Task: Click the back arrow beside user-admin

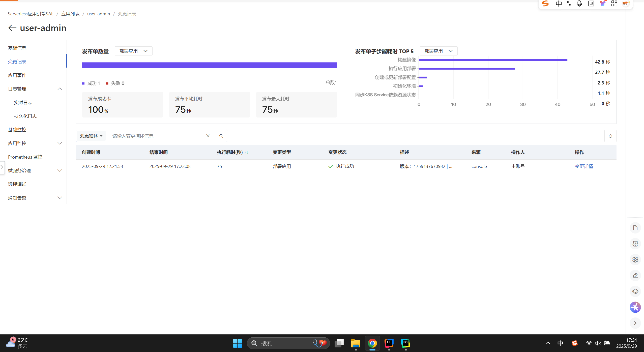Action: (x=12, y=28)
